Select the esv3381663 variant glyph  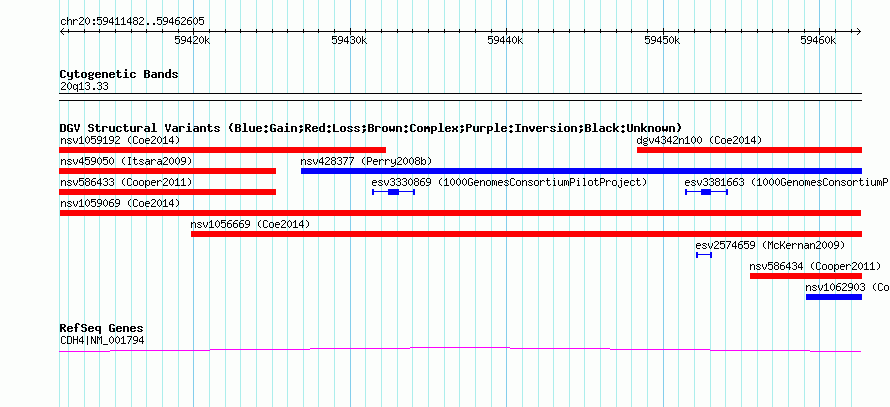707,192
